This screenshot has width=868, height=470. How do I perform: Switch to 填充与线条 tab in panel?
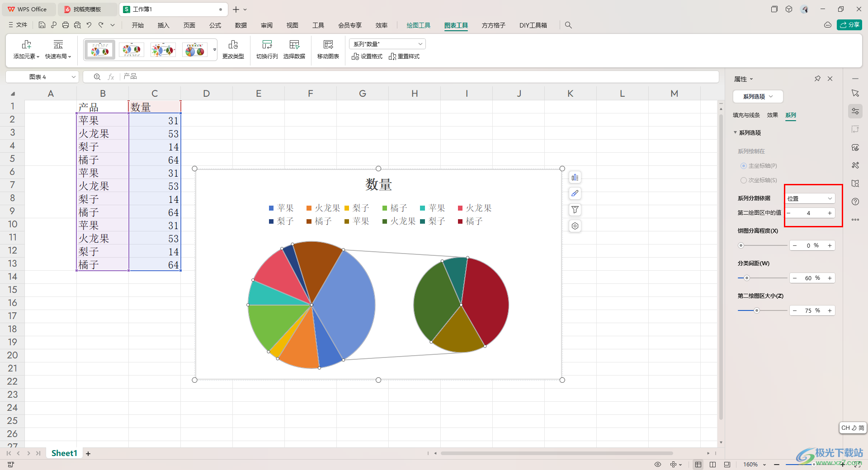pyautogui.click(x=746, y=115)
